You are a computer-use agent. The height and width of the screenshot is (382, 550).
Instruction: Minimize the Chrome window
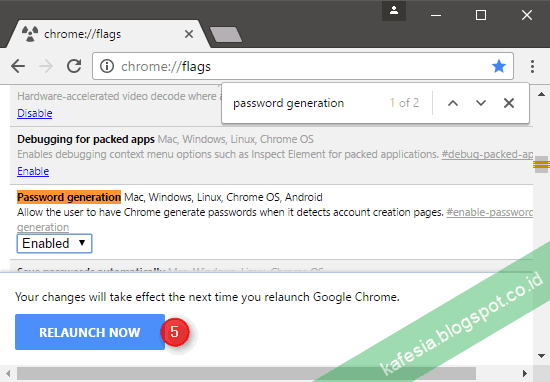click(x=436, y=15)
